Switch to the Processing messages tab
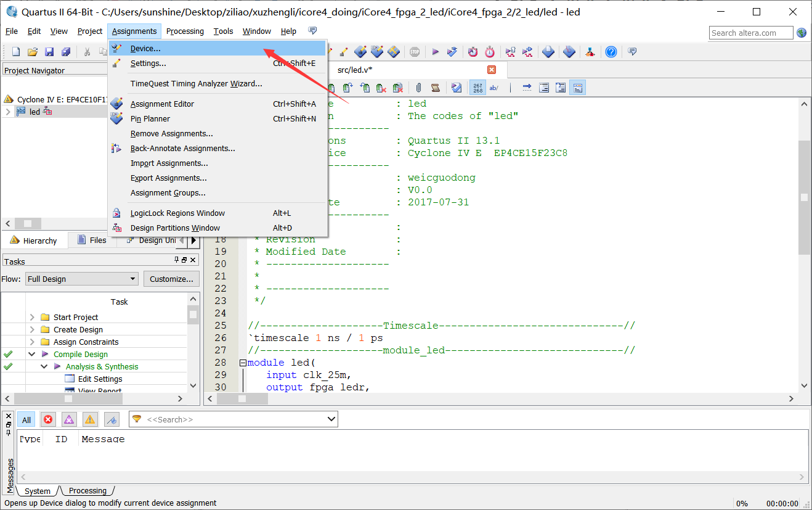Screen dimensions: 812x510 [x=87, y=491]
